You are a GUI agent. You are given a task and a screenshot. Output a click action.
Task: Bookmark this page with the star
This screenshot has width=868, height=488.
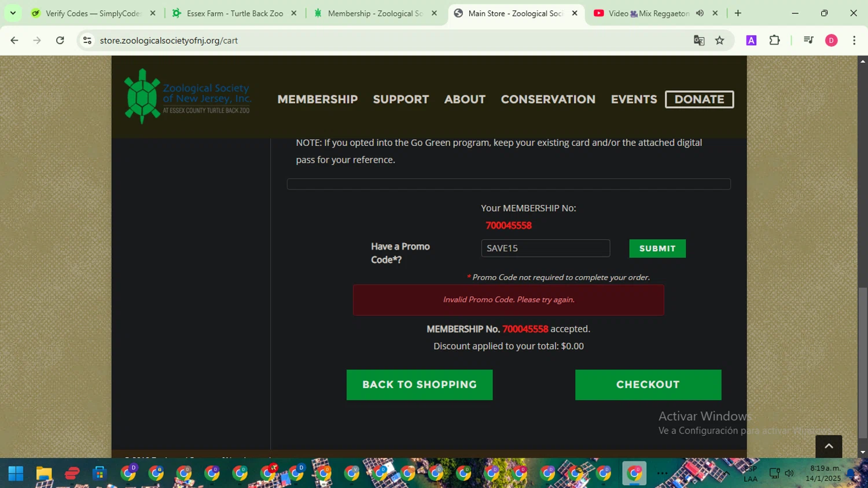720,41
